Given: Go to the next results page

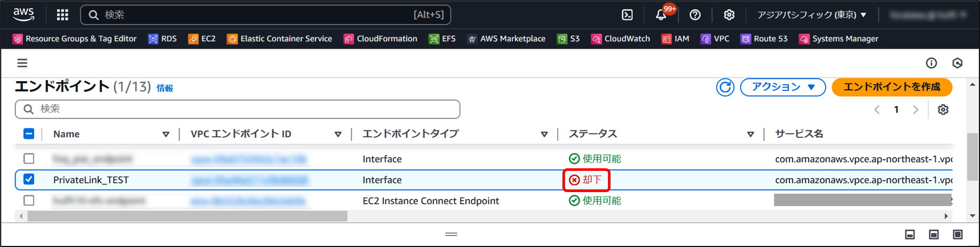Looking at the screenshot, I should tap(916, 110).
